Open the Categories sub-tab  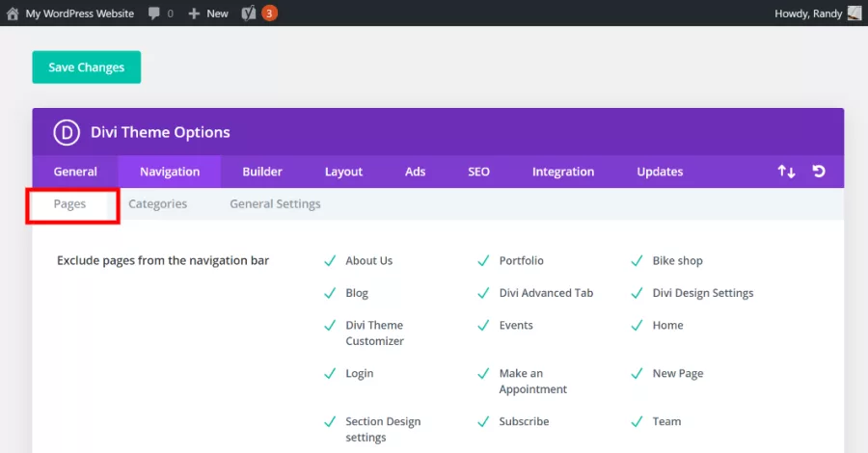coord(158,204)
